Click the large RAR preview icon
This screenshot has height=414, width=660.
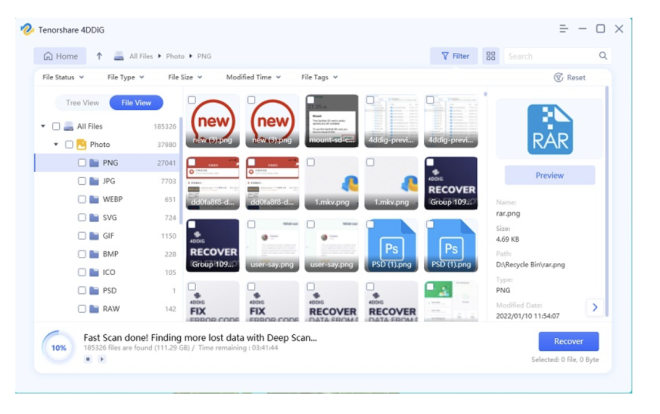(550, 129)
